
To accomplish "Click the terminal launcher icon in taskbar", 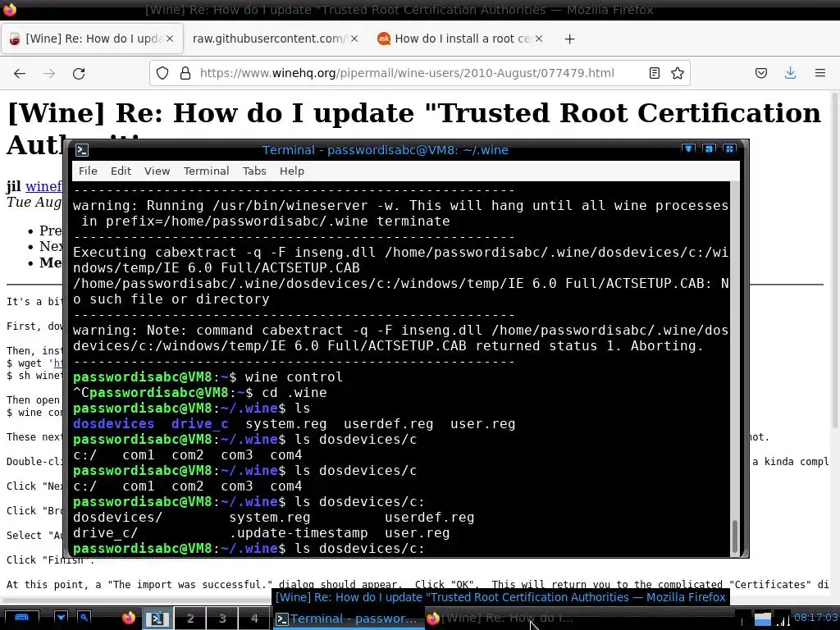I will [x=157, y=619].
